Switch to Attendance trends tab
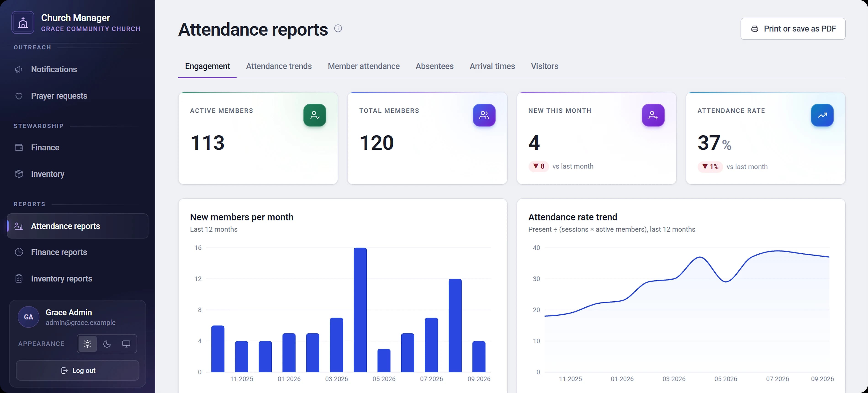Viewport: 868px width, 393px height. 279,66
